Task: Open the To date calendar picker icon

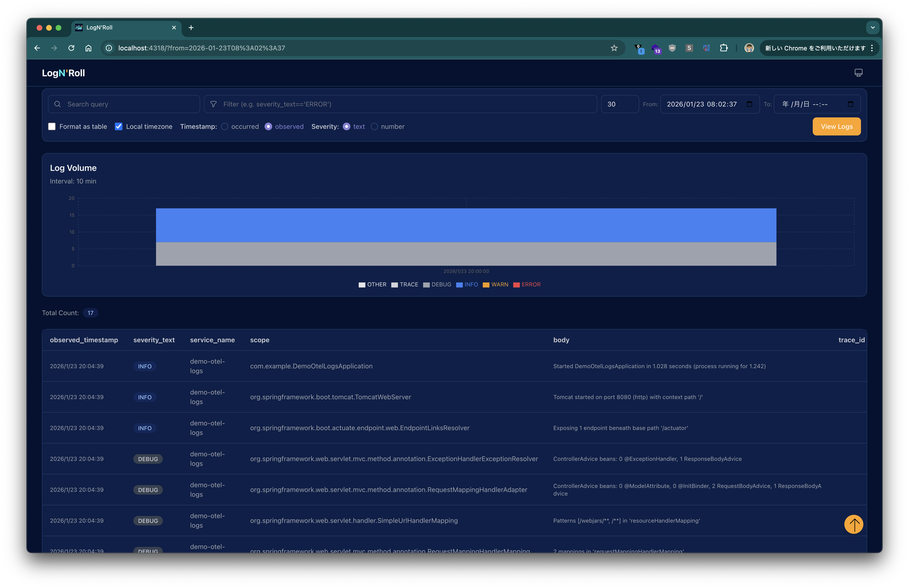Action: (x=850, y=104)
